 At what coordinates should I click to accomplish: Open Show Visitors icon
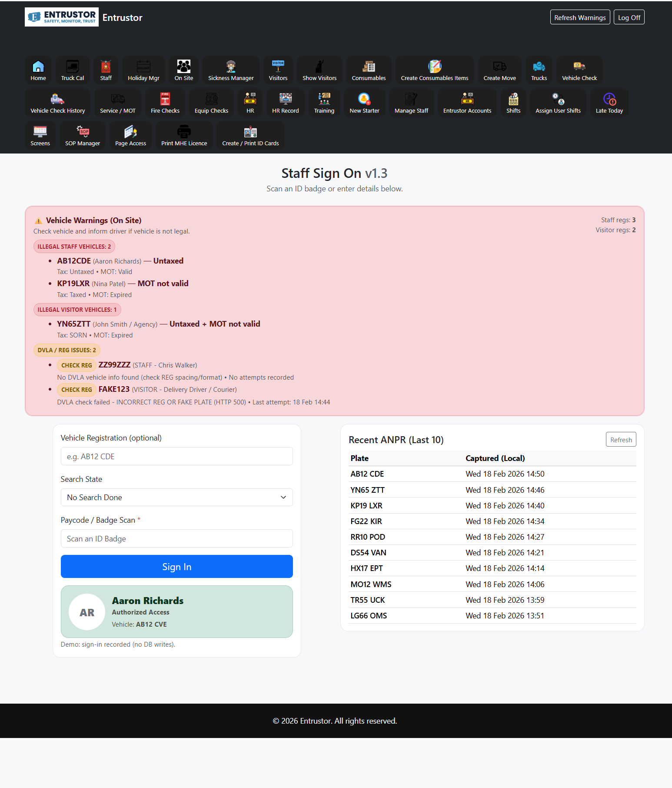coord(319,70)
